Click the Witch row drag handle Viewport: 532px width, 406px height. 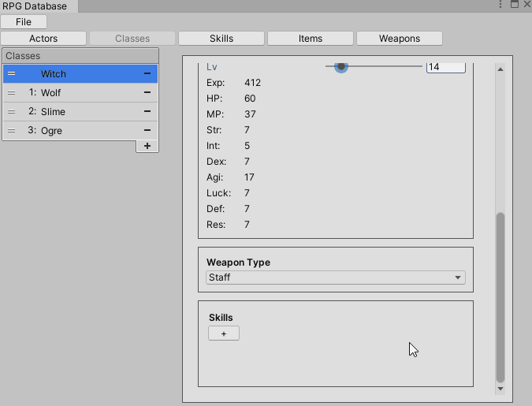11,73
